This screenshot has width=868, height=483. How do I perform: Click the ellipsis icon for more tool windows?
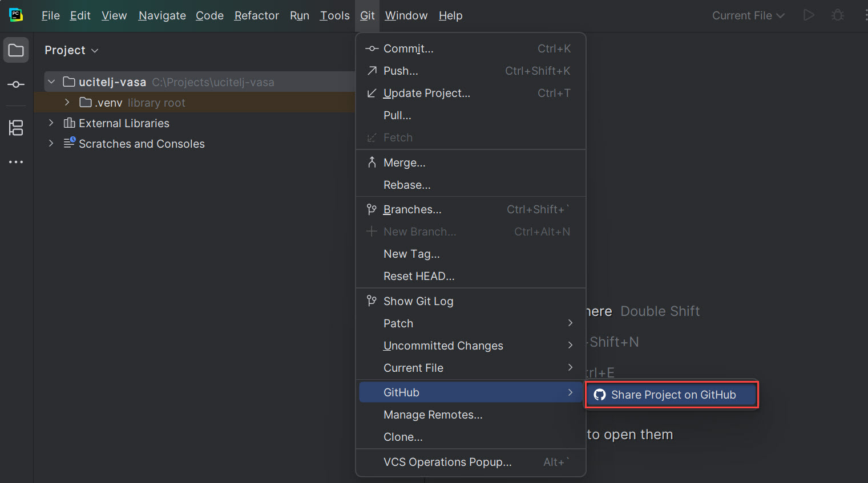pyautogui.click(x=16, y=161)
